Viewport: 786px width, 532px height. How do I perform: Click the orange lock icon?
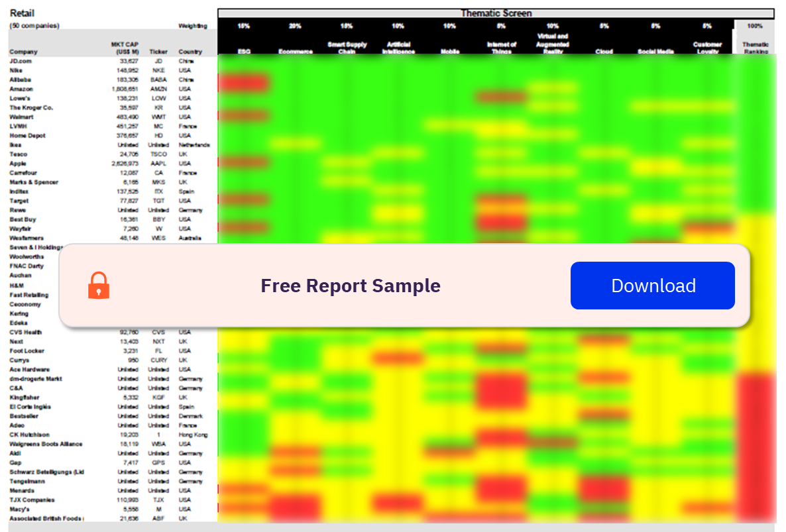coord(99,286)
